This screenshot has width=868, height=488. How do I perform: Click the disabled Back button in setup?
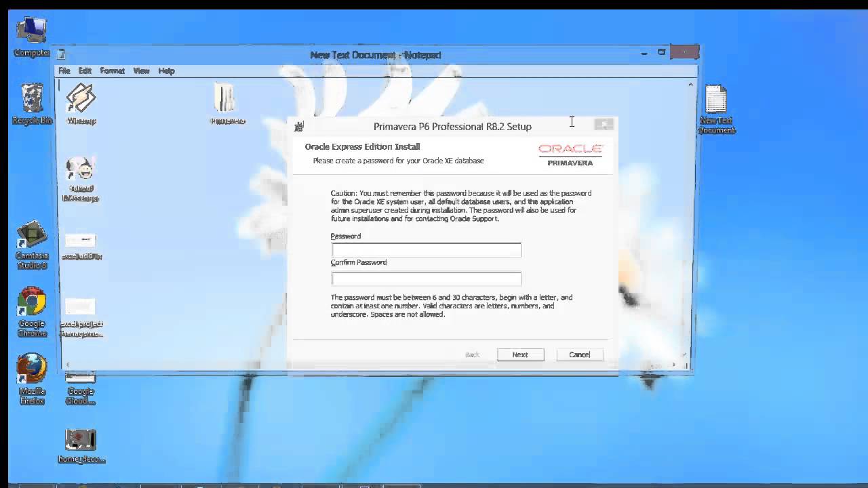pyautogui.click(x=472, y=354)
